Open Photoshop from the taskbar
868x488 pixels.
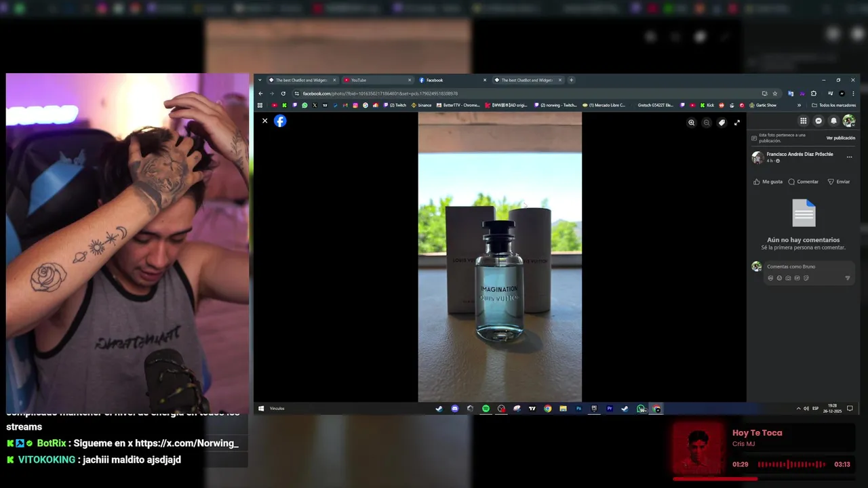click(x=578, y=409)
